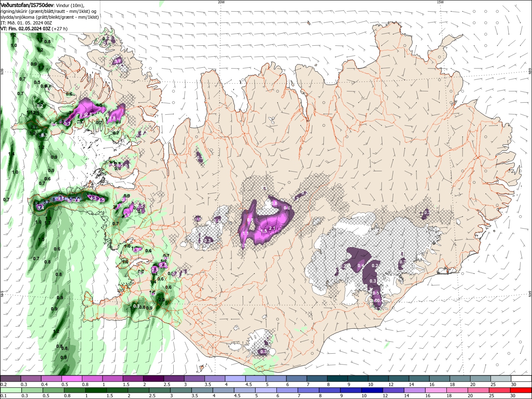
Task: Click the rain-scale swatch labeled 7
Action: (308, 390)
